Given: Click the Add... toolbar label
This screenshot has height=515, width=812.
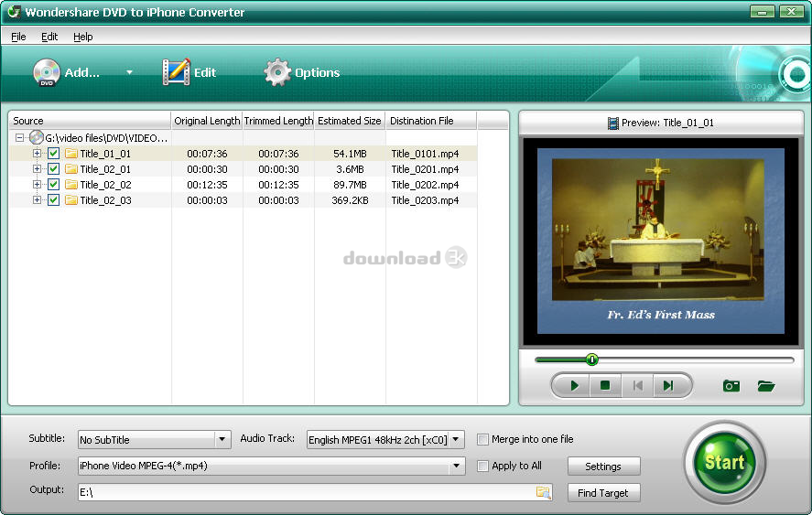Looking at the screenshot, I should [81, 72].
